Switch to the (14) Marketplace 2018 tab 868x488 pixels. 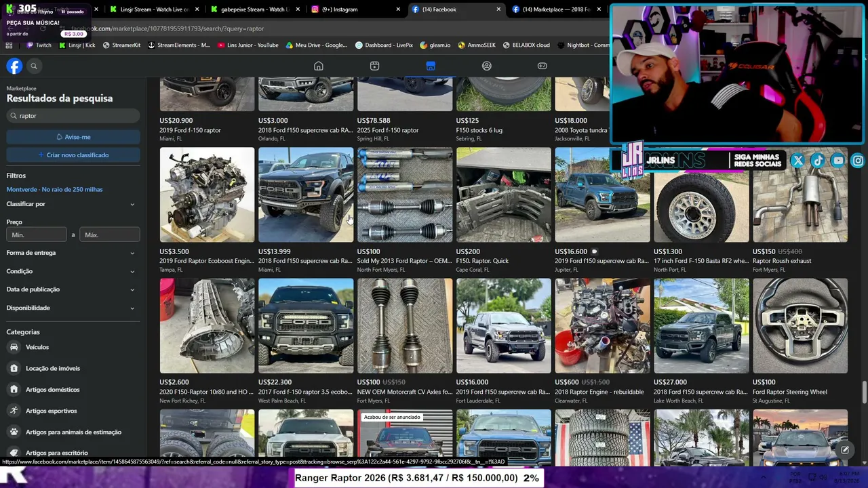556,9
